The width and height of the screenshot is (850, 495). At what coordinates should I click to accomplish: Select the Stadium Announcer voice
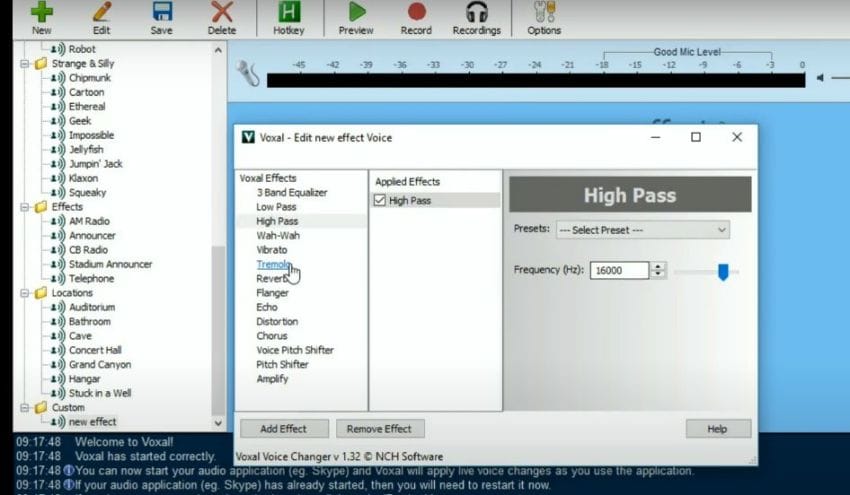click(110, 264)
